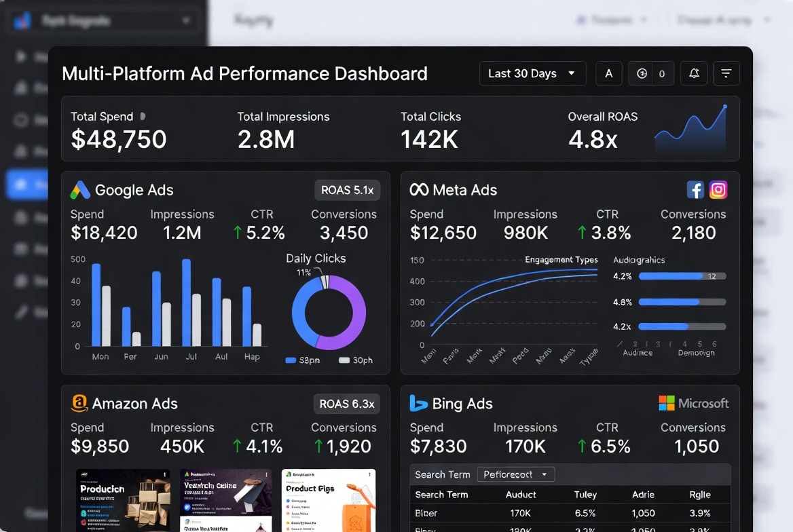Sort by Adrie column header
The width and height of the screenshot is (793, 532).
coord(643,495)
